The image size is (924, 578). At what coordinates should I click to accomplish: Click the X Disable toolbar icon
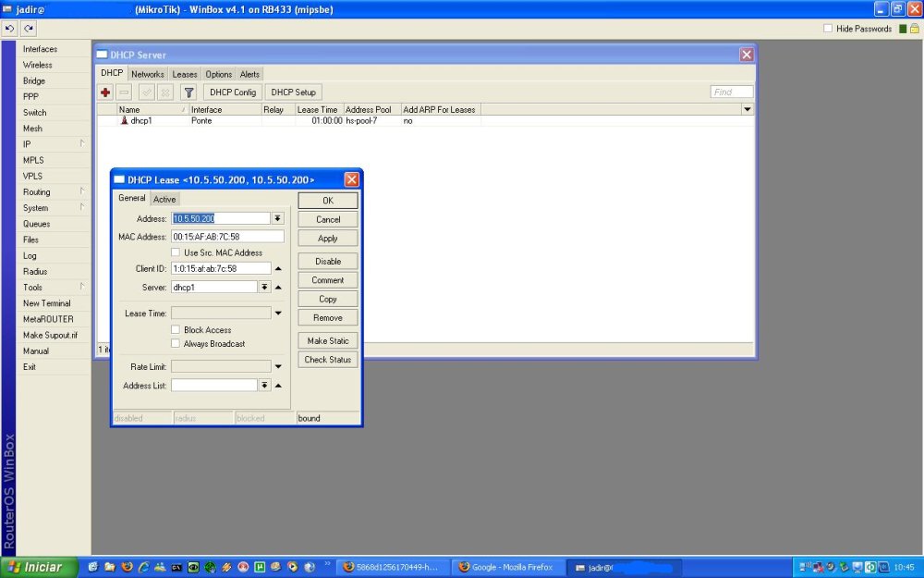pos(165,92)
